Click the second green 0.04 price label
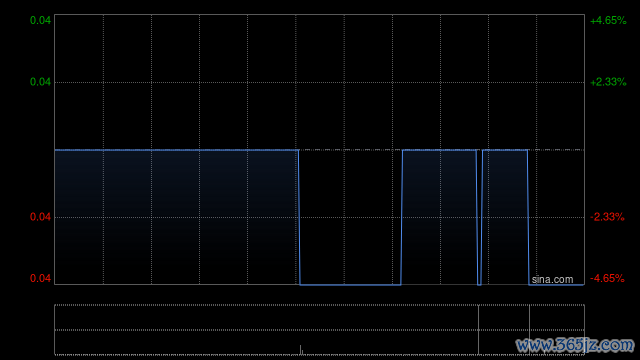Viewport: 640px width, 360px height. pos(40,82)
